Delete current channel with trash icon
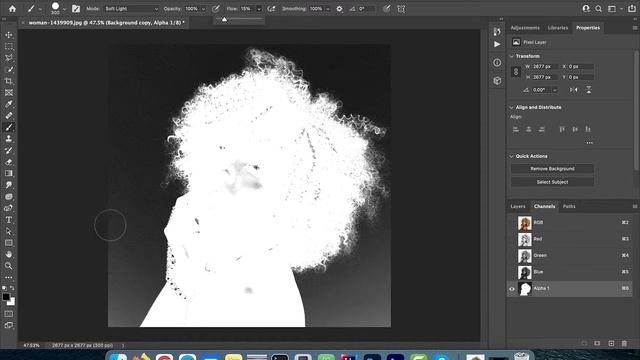The image size is (640, 360). point(624,343)
